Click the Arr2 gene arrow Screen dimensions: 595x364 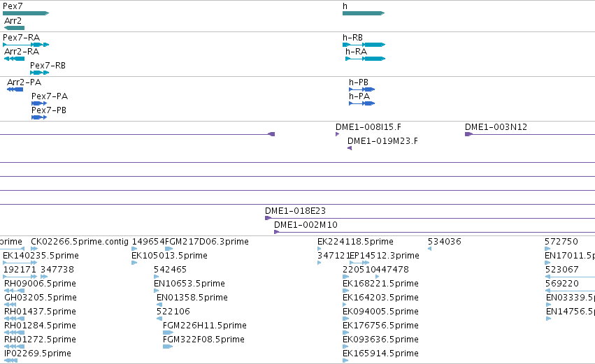14,28
